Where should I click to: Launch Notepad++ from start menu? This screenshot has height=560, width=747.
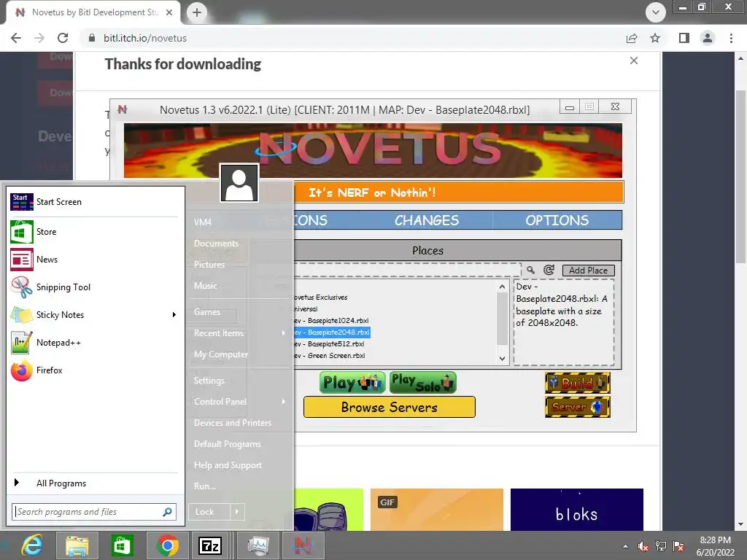pyautogui.click(x=93, y=343)
